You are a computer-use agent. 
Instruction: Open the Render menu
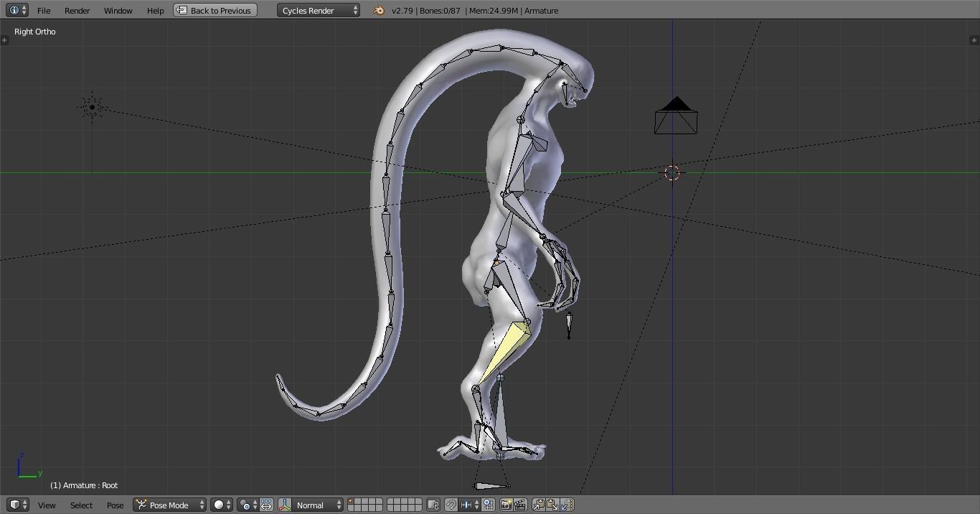coord(77,11)
